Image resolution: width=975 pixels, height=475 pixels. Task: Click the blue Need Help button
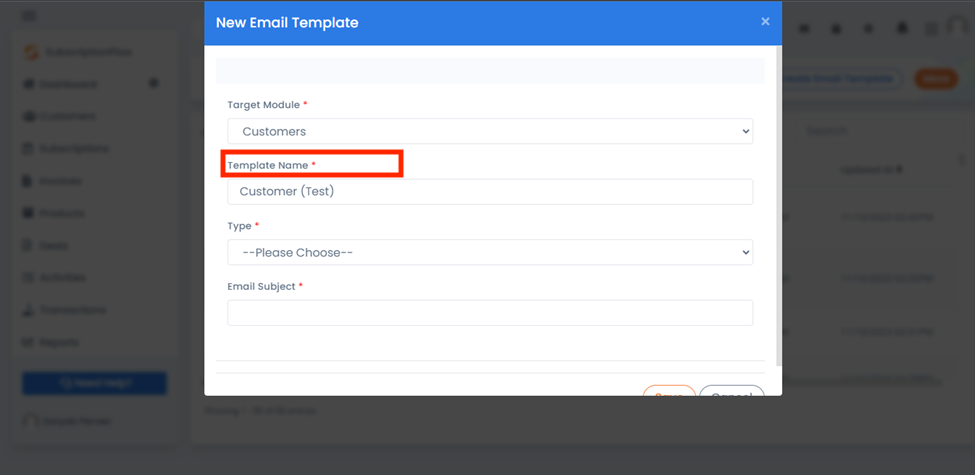coord(95,383)
